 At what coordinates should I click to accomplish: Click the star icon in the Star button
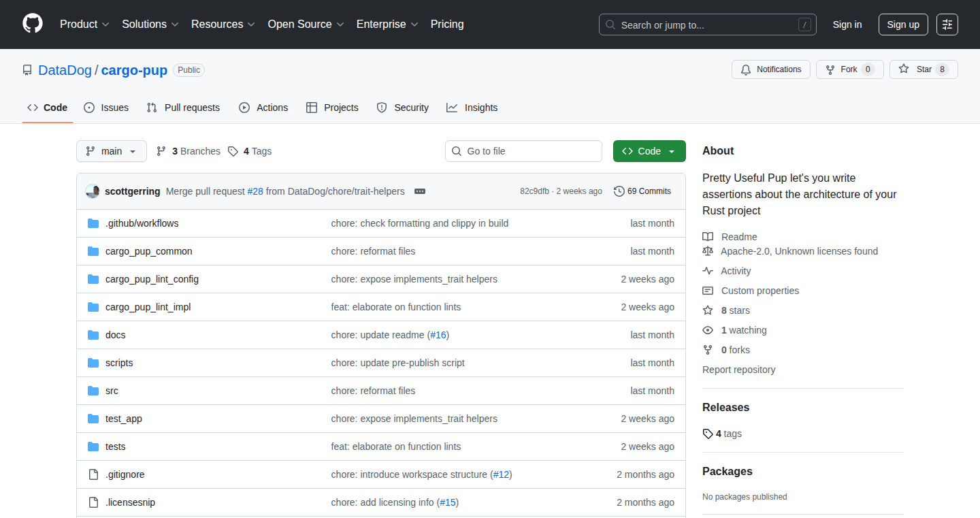pyautogui.click(x=904, y=69)
